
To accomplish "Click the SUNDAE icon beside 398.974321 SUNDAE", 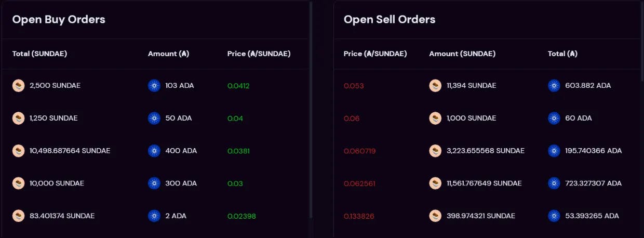I will point(435,216).
